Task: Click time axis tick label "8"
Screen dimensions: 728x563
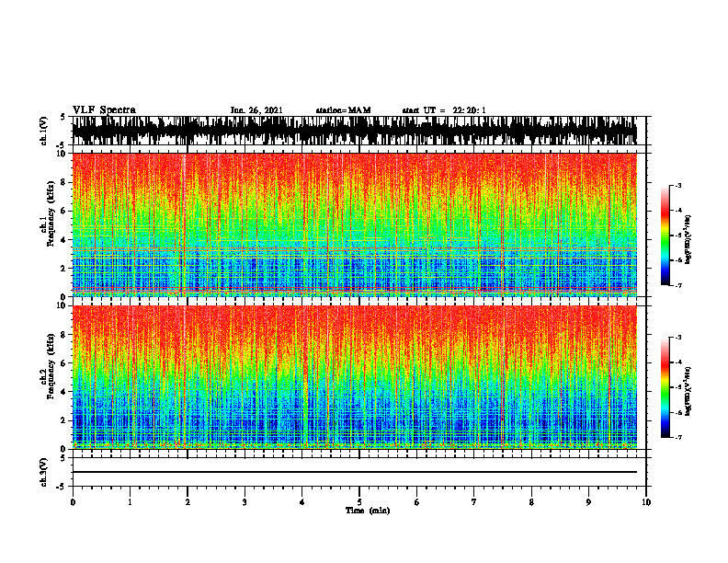Action: click(531, 502)
